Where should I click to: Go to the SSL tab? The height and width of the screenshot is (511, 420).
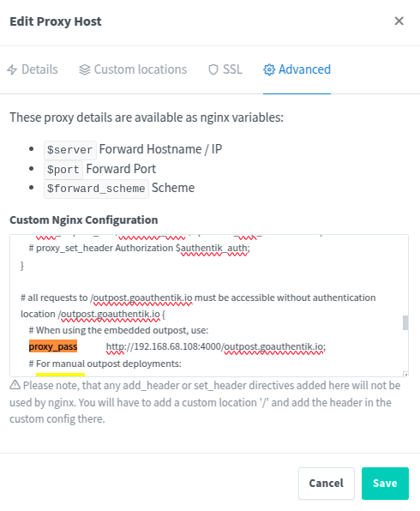pyautogui.click(x=225, y=69)
